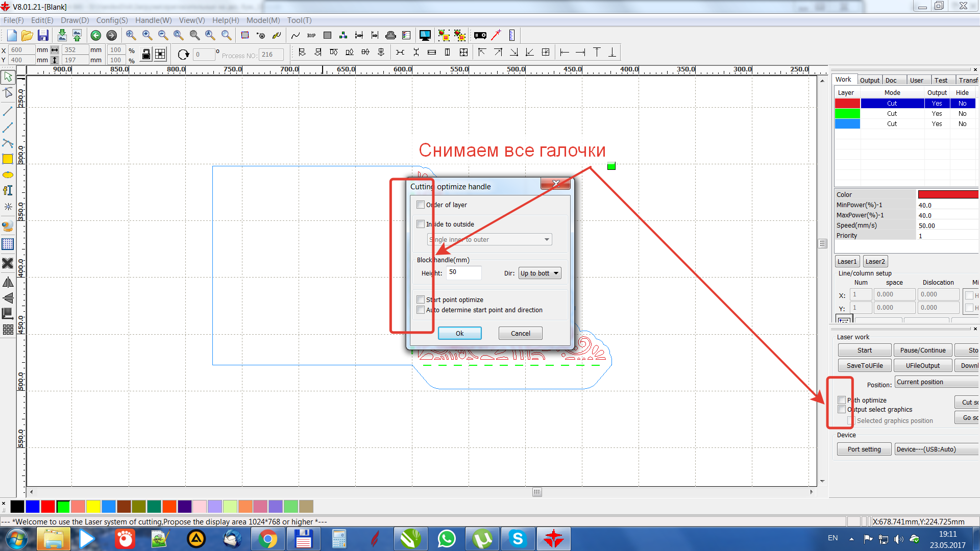The image size is (980, 551).
Task: Select the rectangle draw tool in left sidebar
Action: 8,159
